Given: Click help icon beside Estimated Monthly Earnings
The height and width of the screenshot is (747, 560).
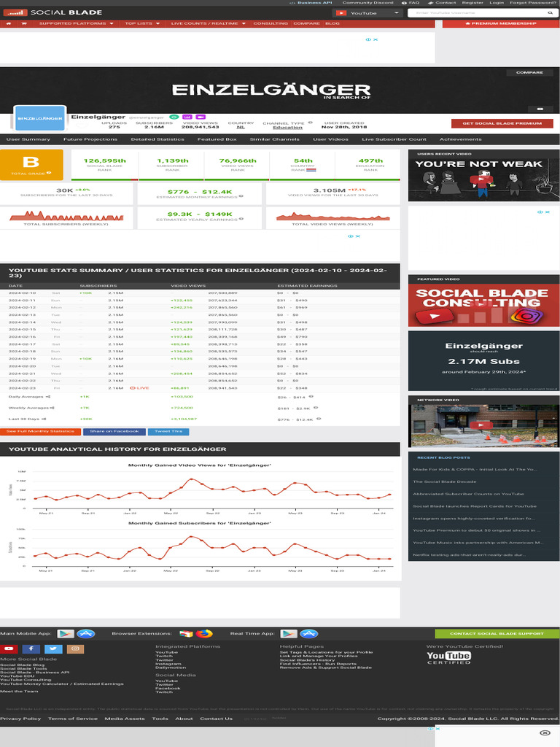Looking at the screenshot, I should 241,196.
